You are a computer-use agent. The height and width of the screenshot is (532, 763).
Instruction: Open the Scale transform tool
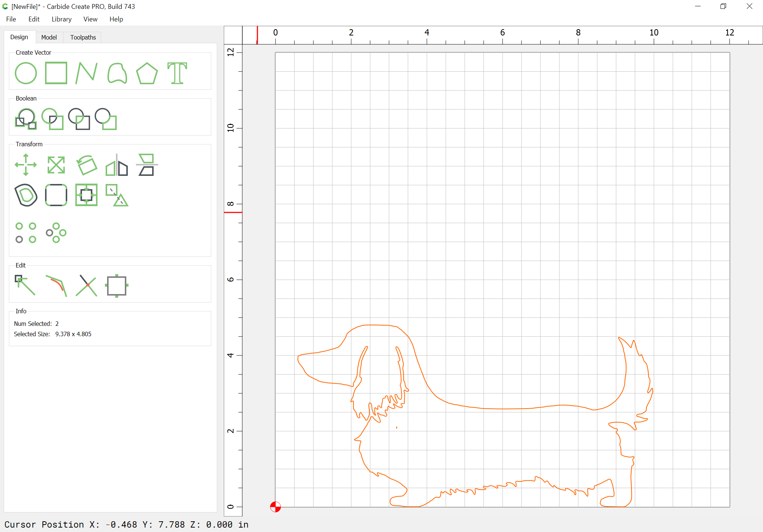point(56,165)
